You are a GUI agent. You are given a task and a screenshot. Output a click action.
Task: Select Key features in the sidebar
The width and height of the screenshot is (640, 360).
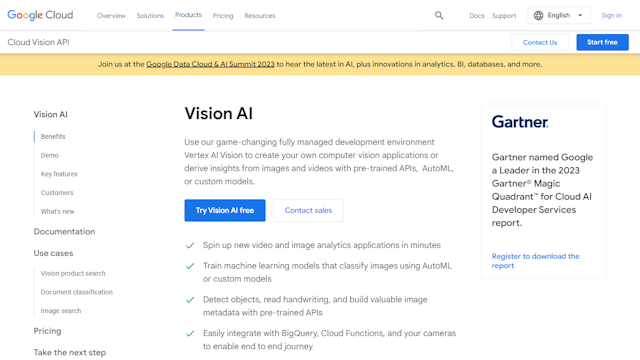pyautogui.click(x=59, y=174)
